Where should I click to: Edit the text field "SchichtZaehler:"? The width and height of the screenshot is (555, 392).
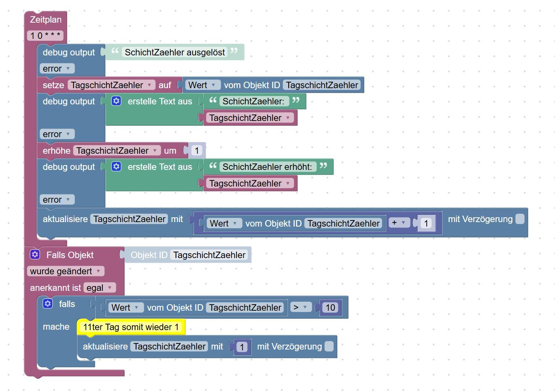tap(253, 101)
